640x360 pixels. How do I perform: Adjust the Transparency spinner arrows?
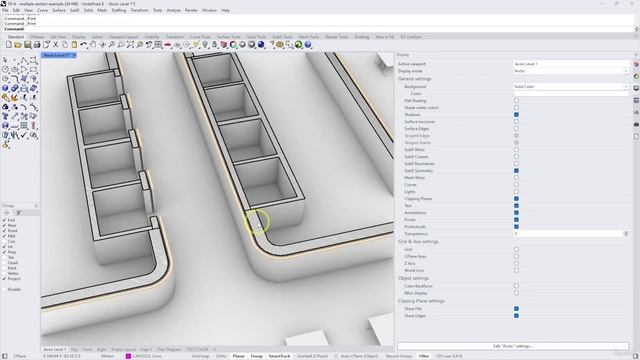626,233
